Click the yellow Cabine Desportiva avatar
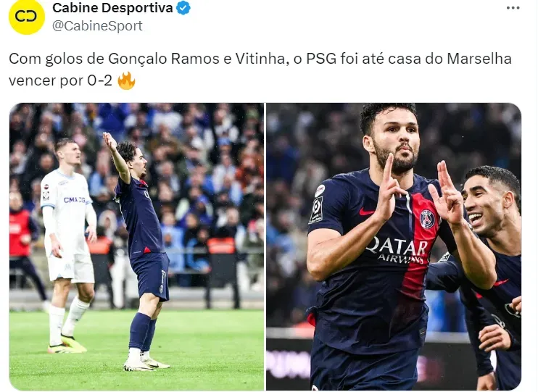Screen dimensions: 538x392 click(x=26, y=17)
